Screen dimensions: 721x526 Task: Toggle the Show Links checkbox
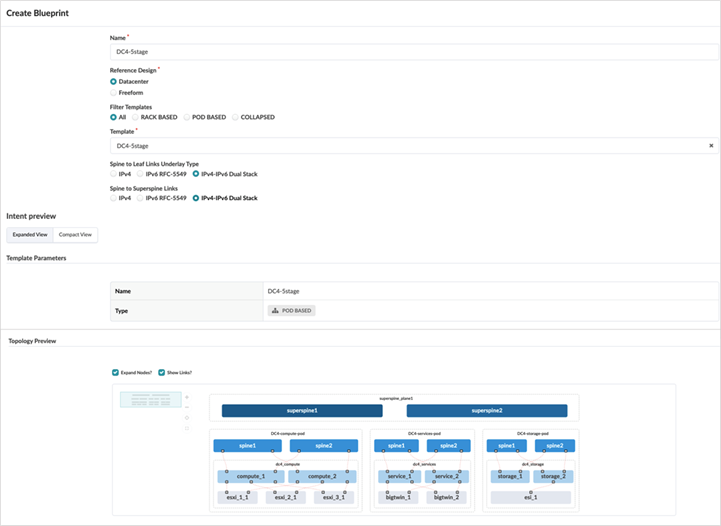click(161, 372)
